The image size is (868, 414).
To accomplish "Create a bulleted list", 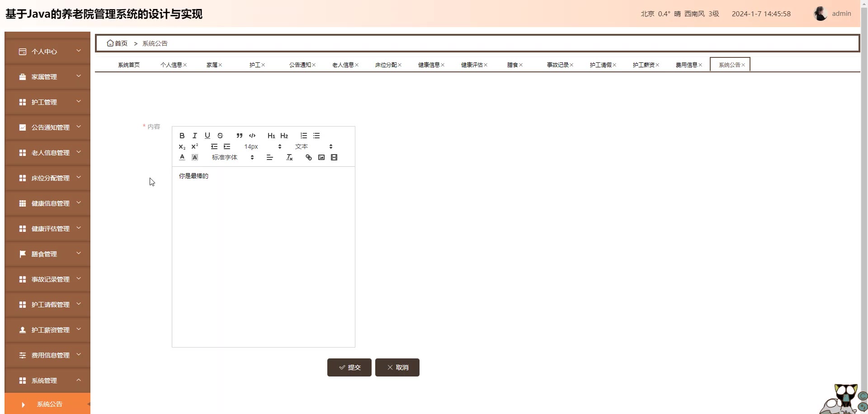I will point(316,136).
